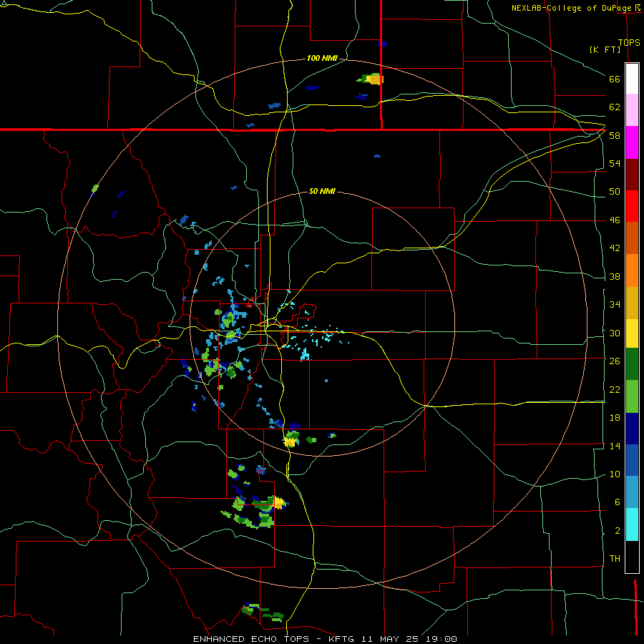Click the legend value "34"
Viewport: 644px width, 644px height.
(615, 305)
